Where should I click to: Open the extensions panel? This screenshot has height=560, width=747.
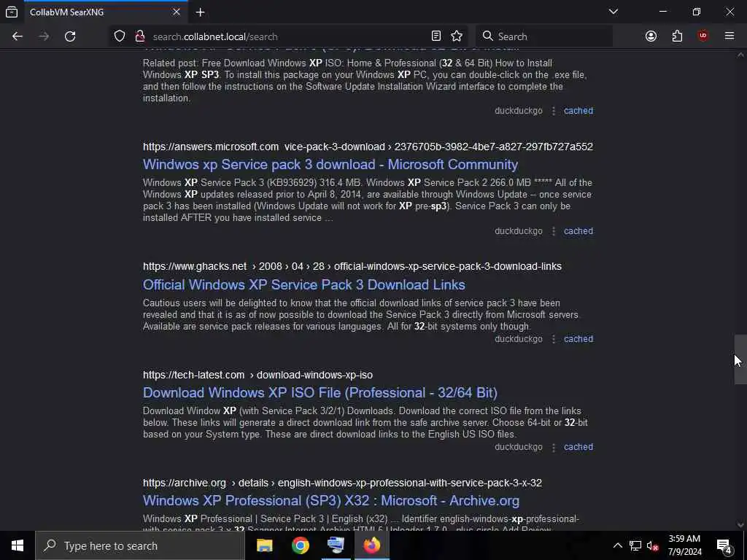tap(677, 36)
